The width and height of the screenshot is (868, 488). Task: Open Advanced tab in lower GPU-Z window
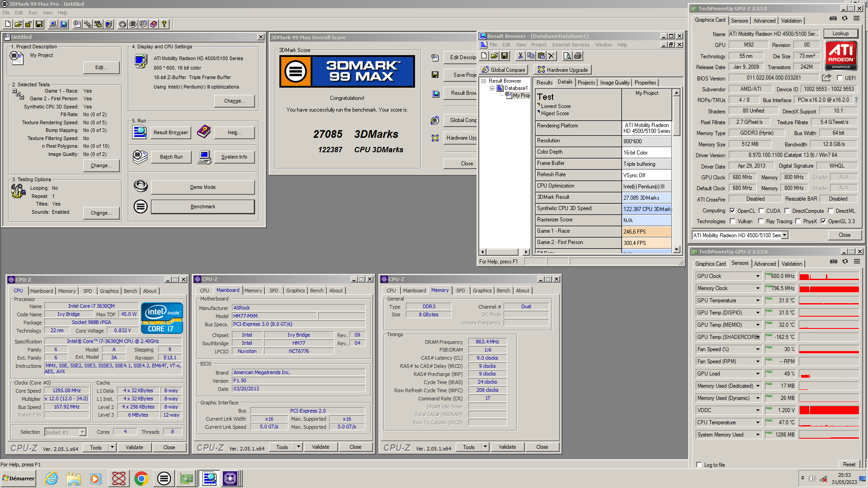(x=765, y=264)
